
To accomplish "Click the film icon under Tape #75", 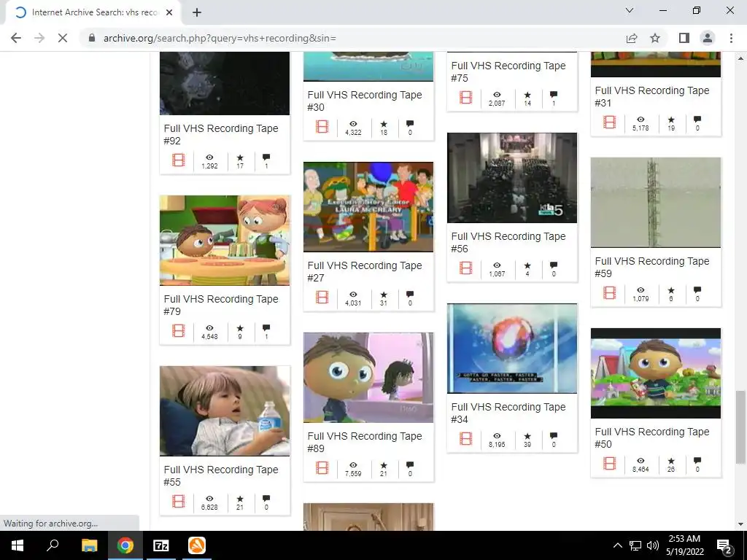I will pyautogui.click(x=466, y=97).
